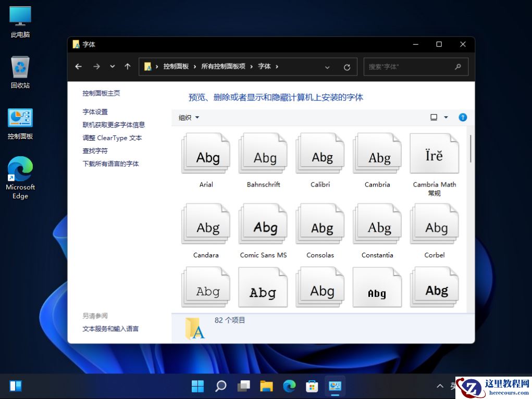Open the view options dropdown near the help icon
The height and width of the screenshot is (399, 532).
[x=438, y=117]
